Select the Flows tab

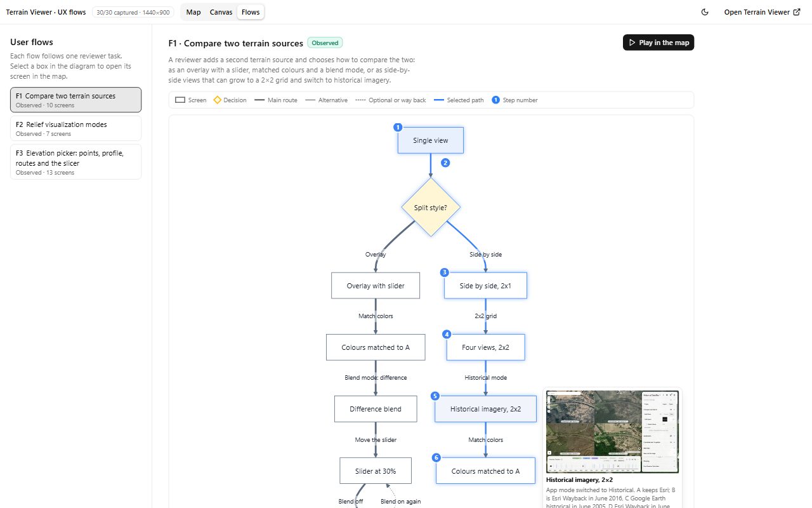click(251, 12)
